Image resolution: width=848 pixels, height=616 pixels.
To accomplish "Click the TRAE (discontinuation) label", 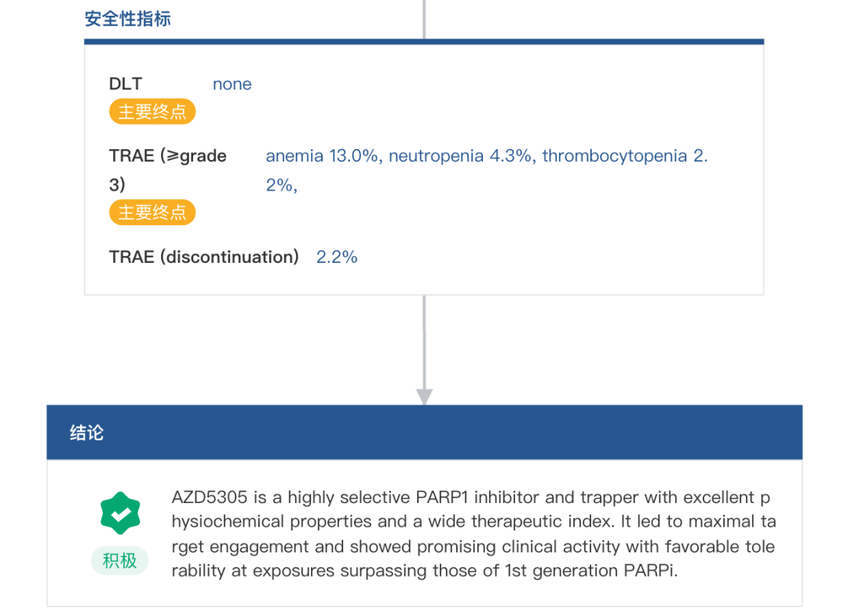I will coord(204,257).
